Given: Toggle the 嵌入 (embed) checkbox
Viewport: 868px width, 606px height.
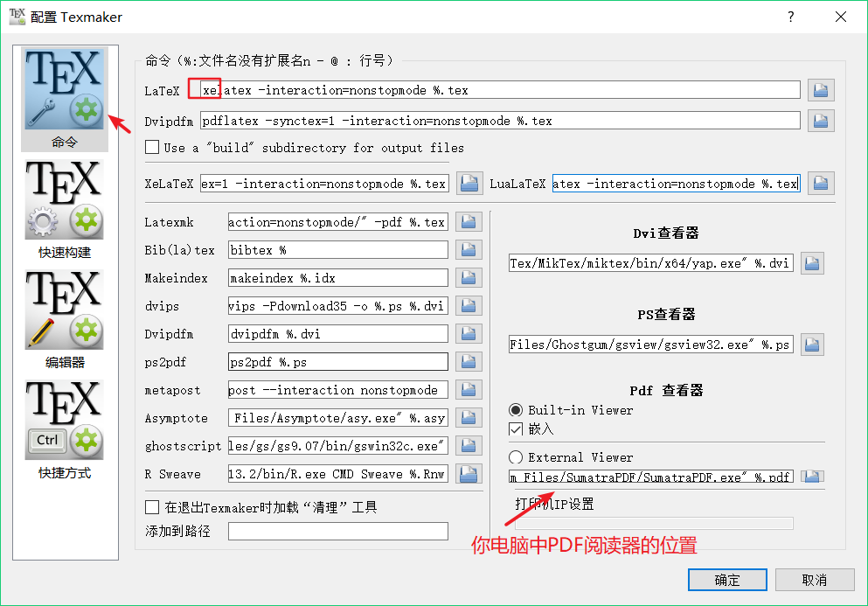Looking at the screenshot, I should 516,428.
